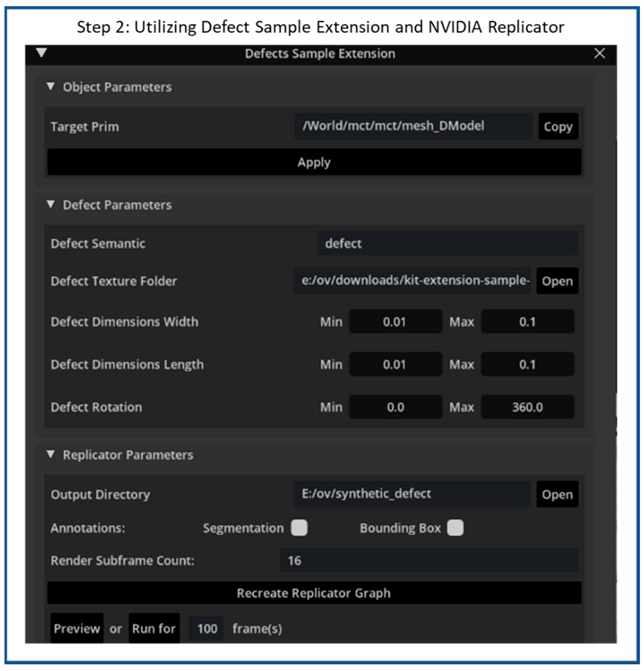The width and height of the screenshot is (644, 671).
Task: Close the Defects Sample Extension panel
Action: tap(599, 53)
